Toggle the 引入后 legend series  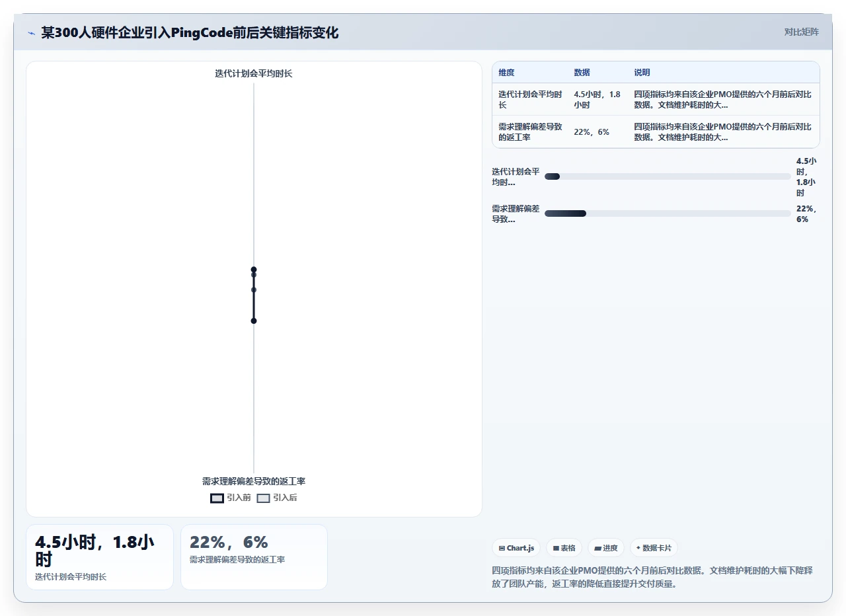click(x=277, y=498)
